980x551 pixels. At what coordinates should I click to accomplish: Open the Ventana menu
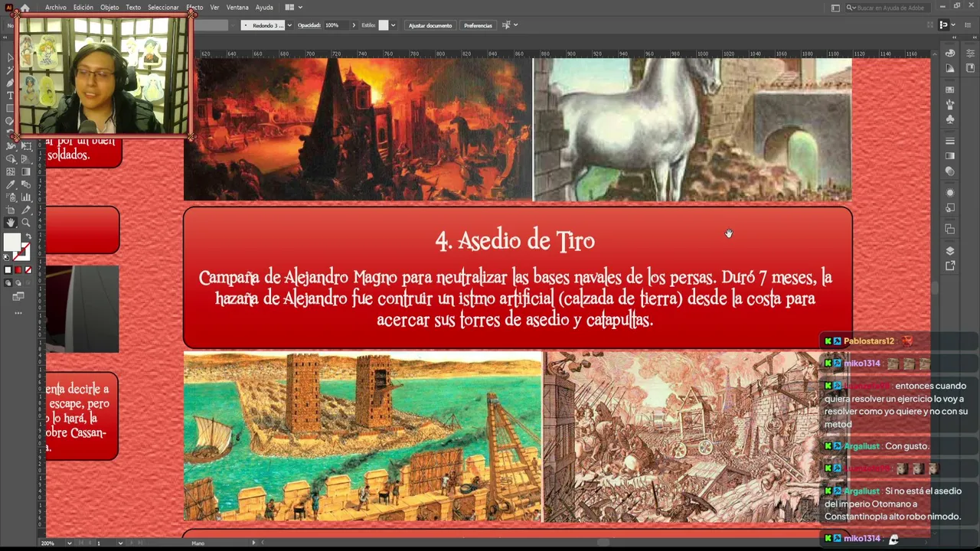click(237, 8)
